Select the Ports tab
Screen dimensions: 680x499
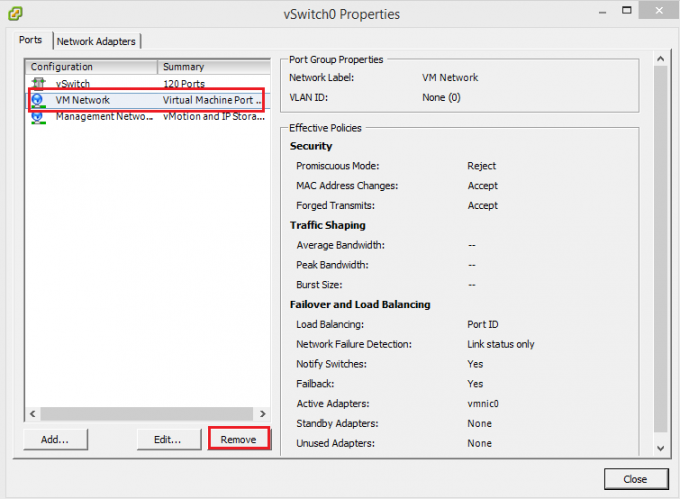(32, 41)
